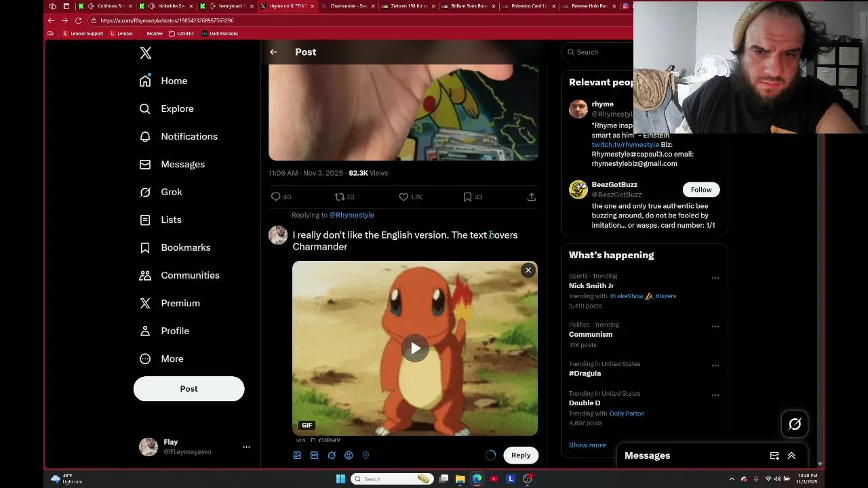The height and width of the screenshot is (488, 868).
Task: Focus the X Search field
Action: (598, 52)
